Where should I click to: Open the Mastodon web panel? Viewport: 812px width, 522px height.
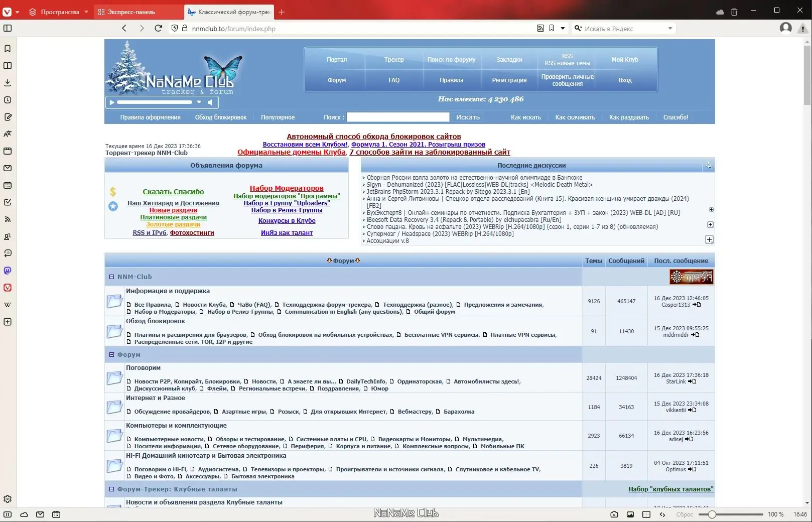coord(8,271)
